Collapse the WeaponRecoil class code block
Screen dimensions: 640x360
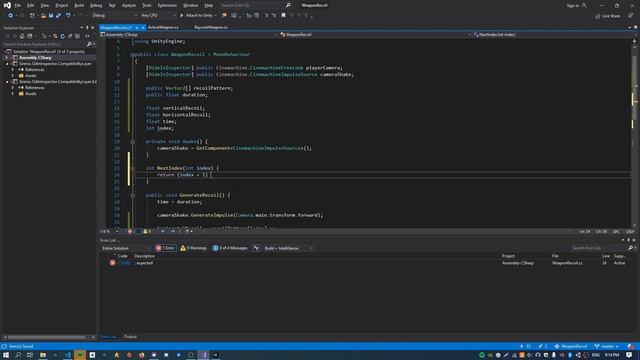(132, 54)
